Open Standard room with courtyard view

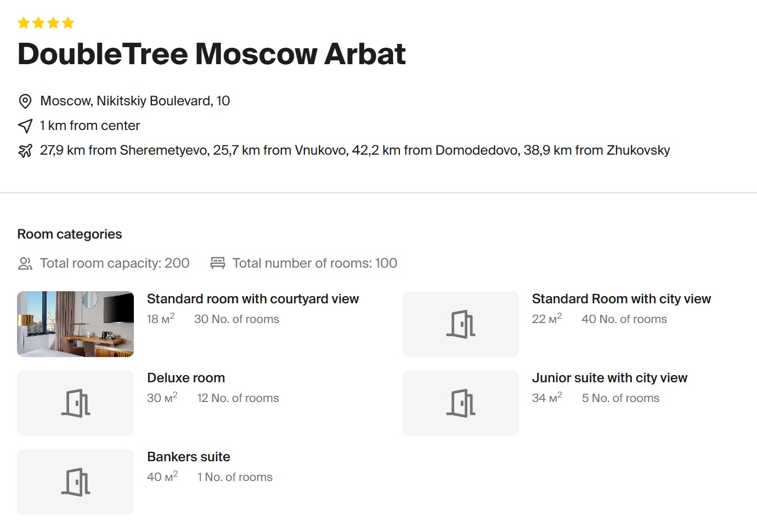(x=252, y=299)
